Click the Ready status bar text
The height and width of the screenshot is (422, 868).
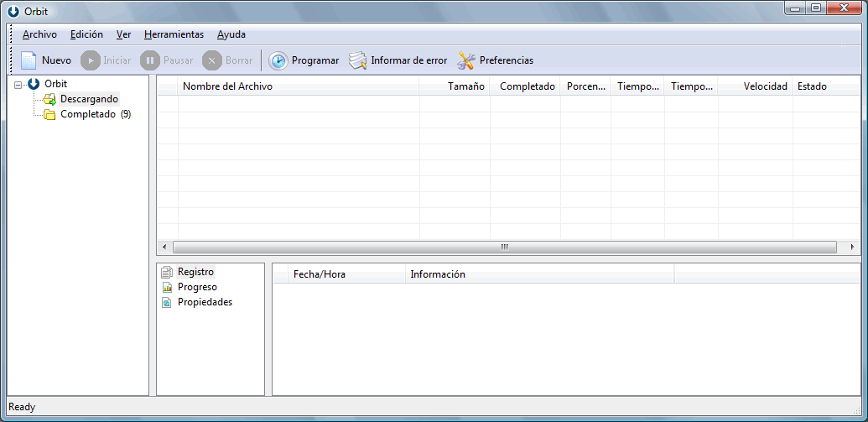tap(22, 407)
